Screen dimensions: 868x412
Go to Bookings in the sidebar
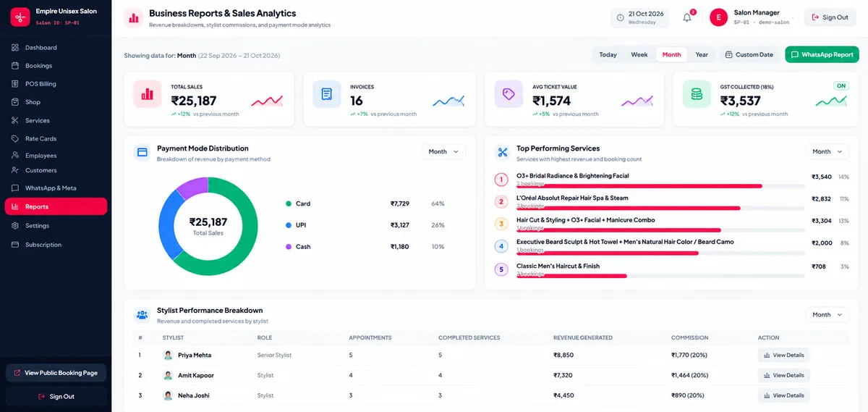pyautogui.click(x=56, y=66)
